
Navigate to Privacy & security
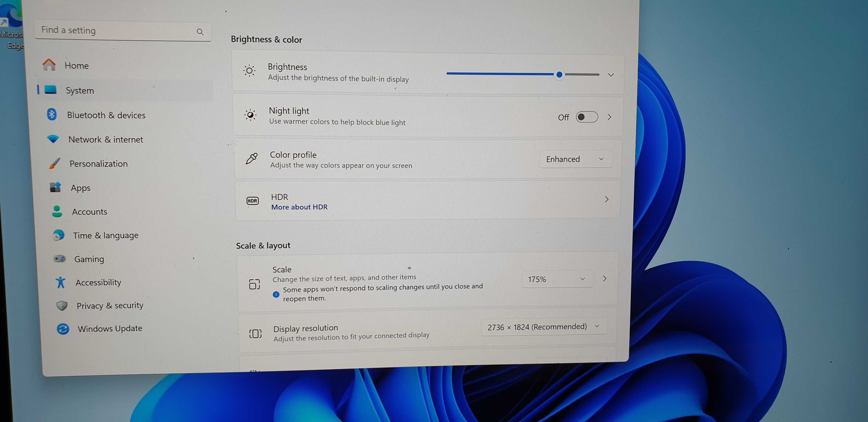tap(110, 305)
